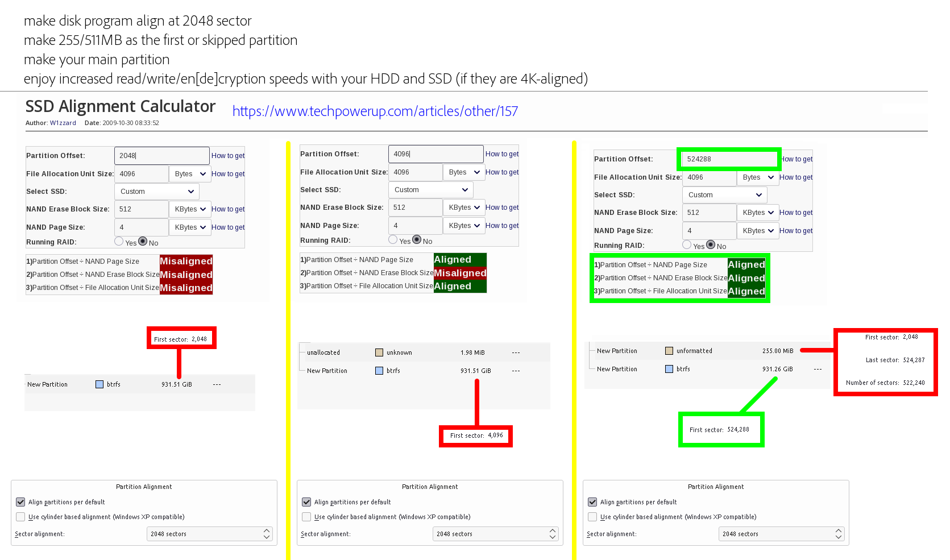Click the Partition Offset field containing 4096
Viewport: 950px width, 560px height.
tap(436, 154)
